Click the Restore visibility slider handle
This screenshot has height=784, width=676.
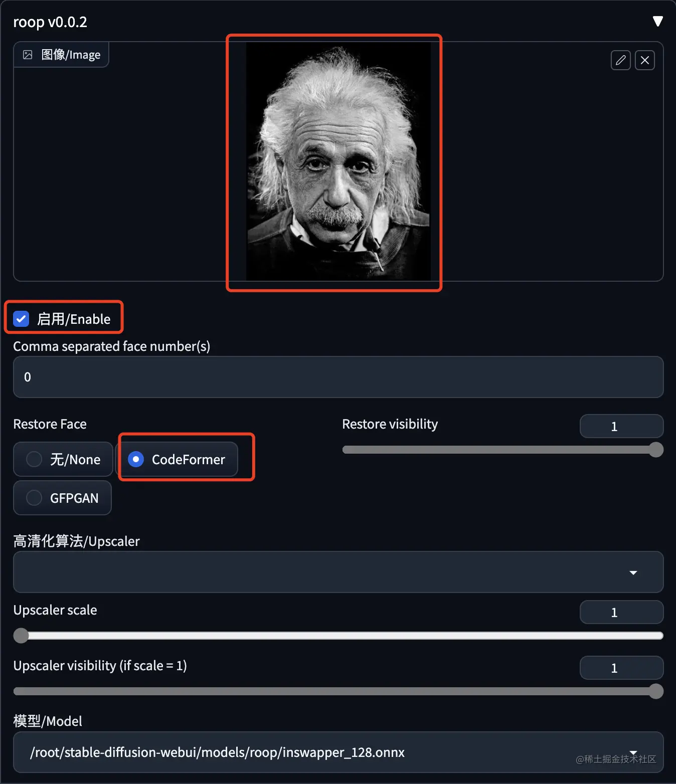coord(656,450)
